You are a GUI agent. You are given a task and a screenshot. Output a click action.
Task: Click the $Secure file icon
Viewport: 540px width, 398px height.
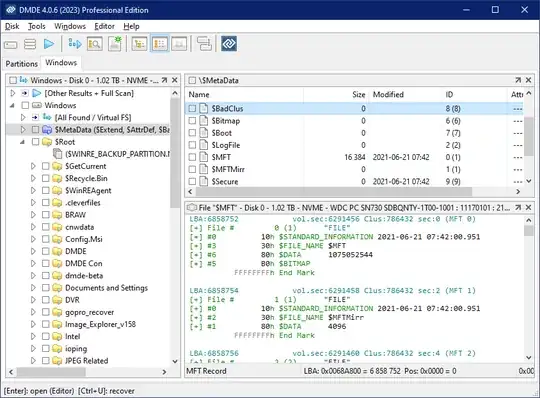tap(204, 181)
